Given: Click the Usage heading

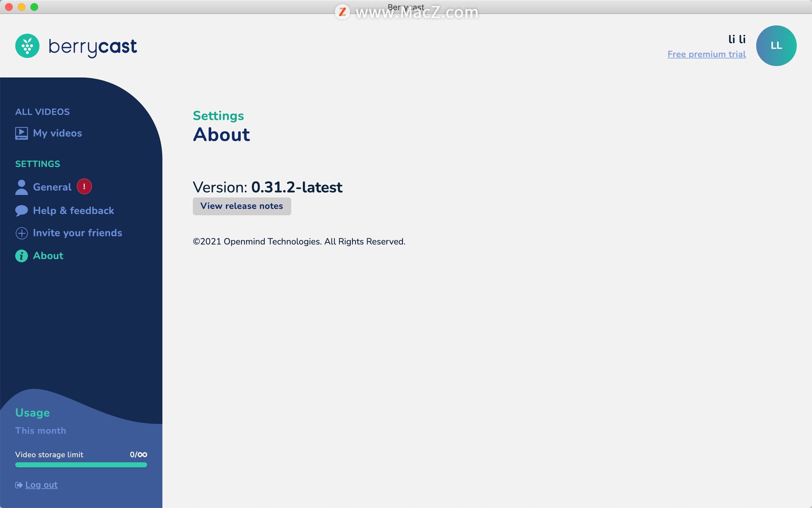Looking at the screenshot, I should [33, 413].
